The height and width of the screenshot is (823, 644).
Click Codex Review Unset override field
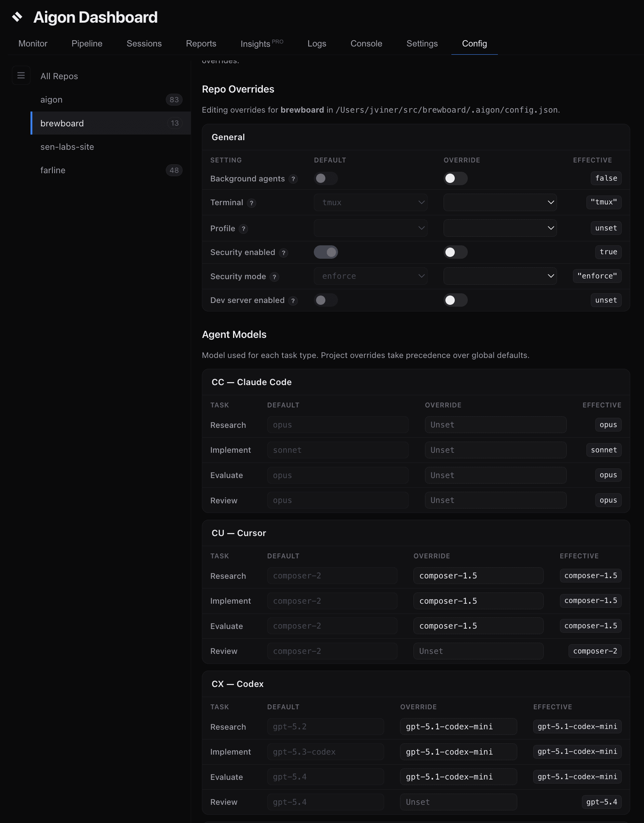458,802
